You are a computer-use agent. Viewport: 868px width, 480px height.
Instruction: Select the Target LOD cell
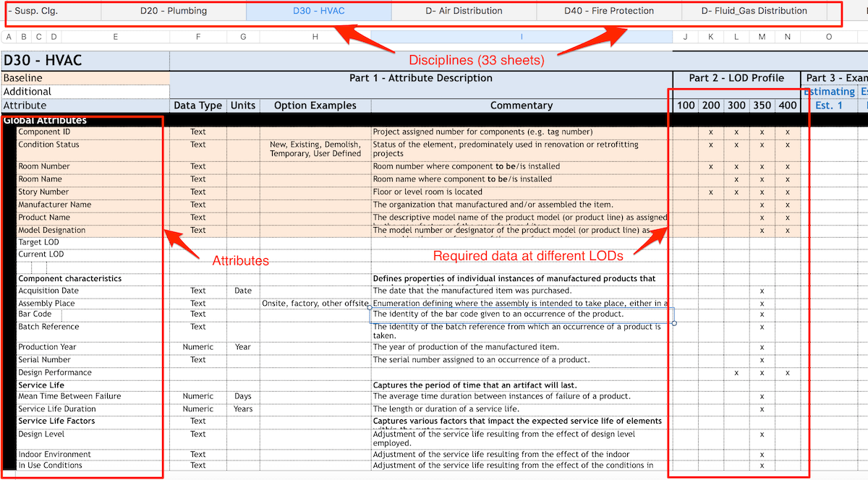[93, 243]
